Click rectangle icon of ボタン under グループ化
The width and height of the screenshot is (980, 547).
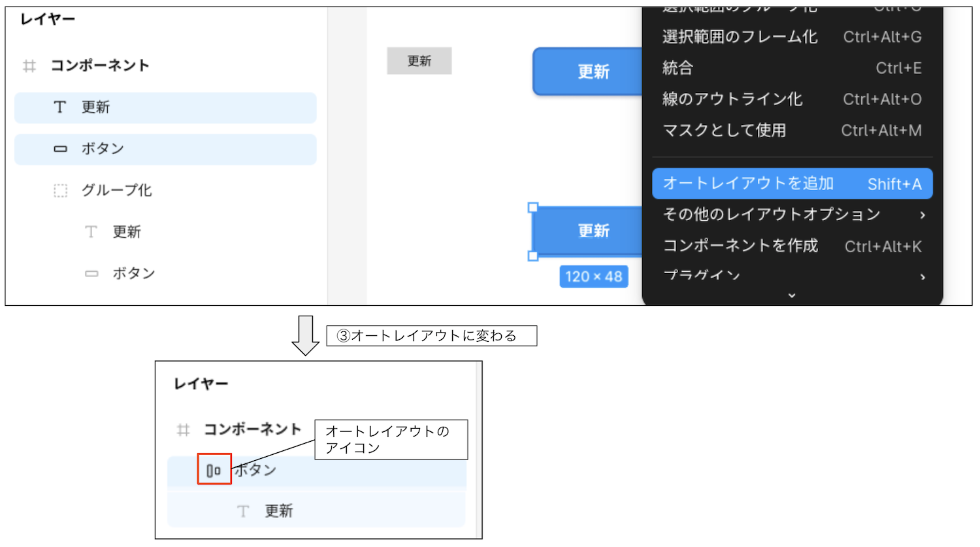point(91,274)
